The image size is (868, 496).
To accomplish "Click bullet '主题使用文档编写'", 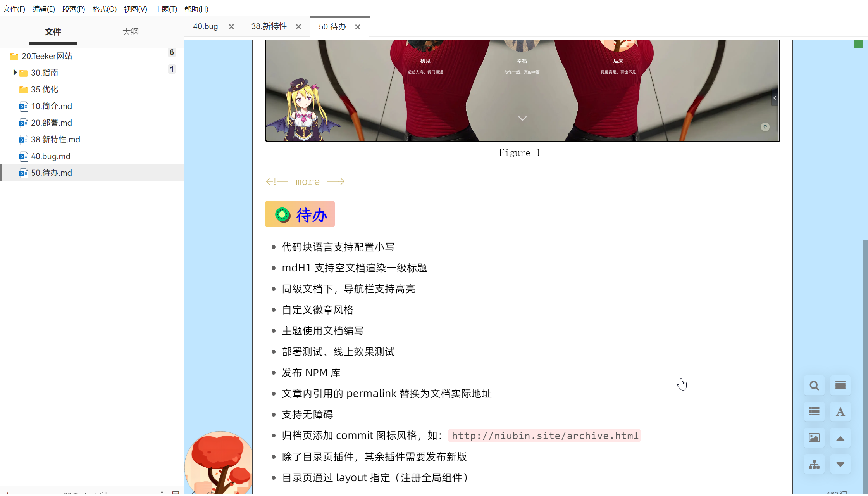I will point(322,331).
